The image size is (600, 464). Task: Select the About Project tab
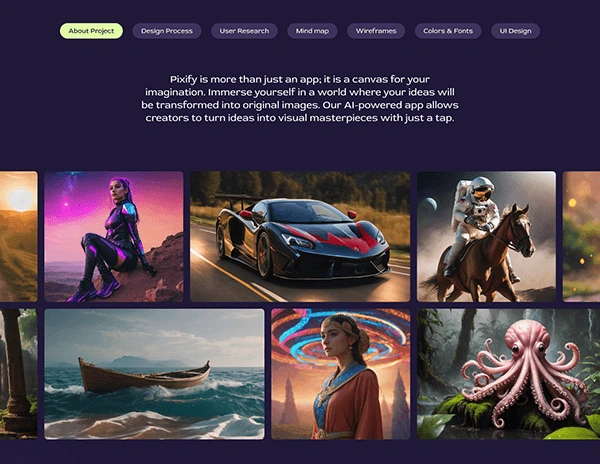coord(91,31)
